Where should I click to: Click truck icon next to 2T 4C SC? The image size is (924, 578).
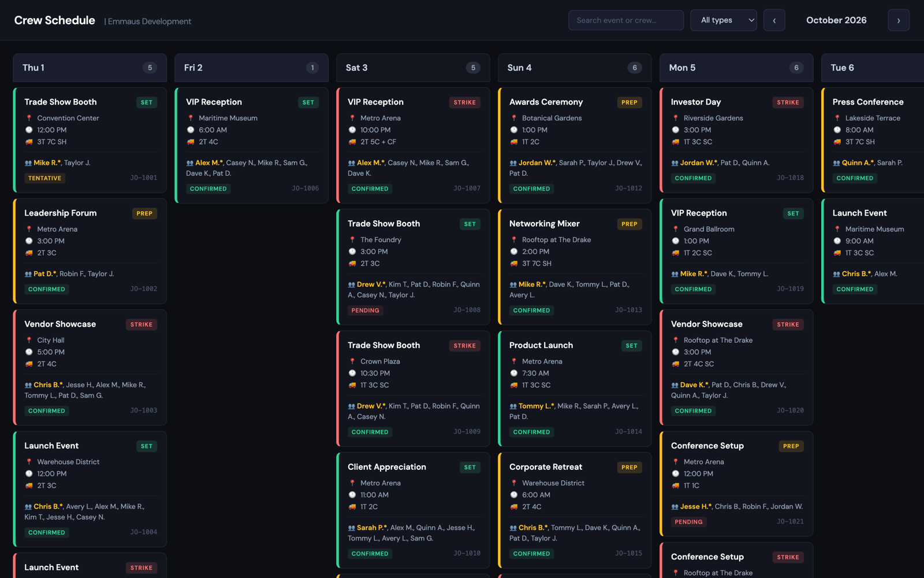676,364
